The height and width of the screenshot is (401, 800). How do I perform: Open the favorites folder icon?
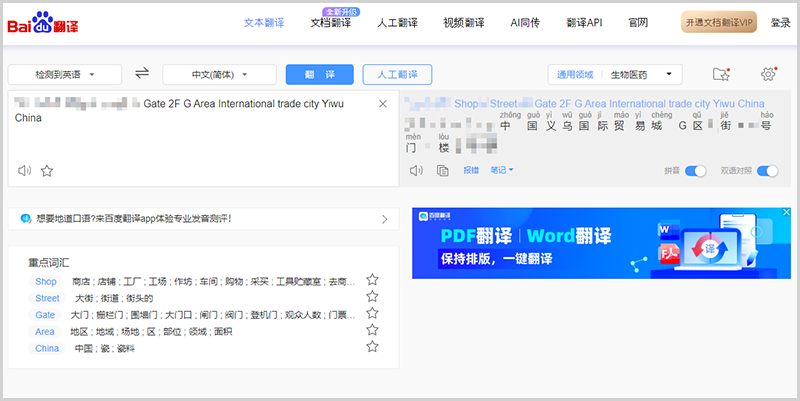[x=721, y=74]
